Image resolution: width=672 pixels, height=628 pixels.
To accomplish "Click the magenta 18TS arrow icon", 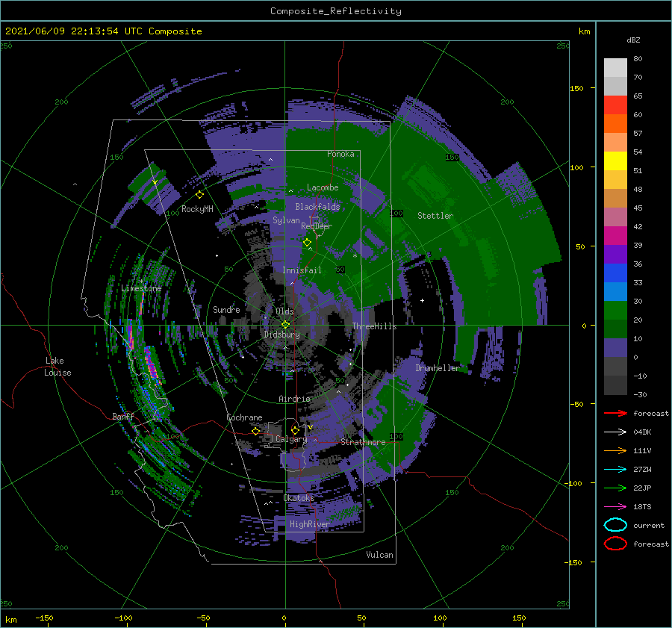I will pyautogui.click(x=615, y=507).
